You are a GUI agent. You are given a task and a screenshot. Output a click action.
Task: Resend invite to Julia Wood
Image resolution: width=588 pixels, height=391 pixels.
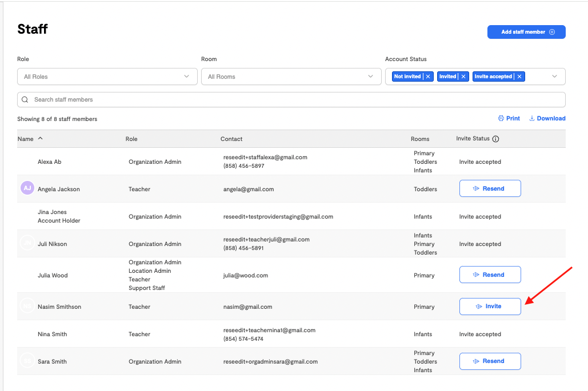coord(490,275)
